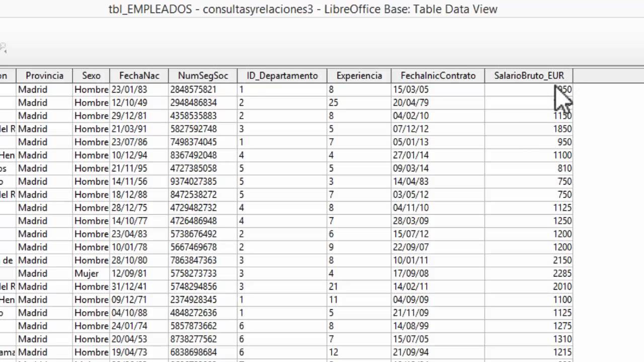
Task: Click the contract date 04/02/10
Action: coord(438,116)
